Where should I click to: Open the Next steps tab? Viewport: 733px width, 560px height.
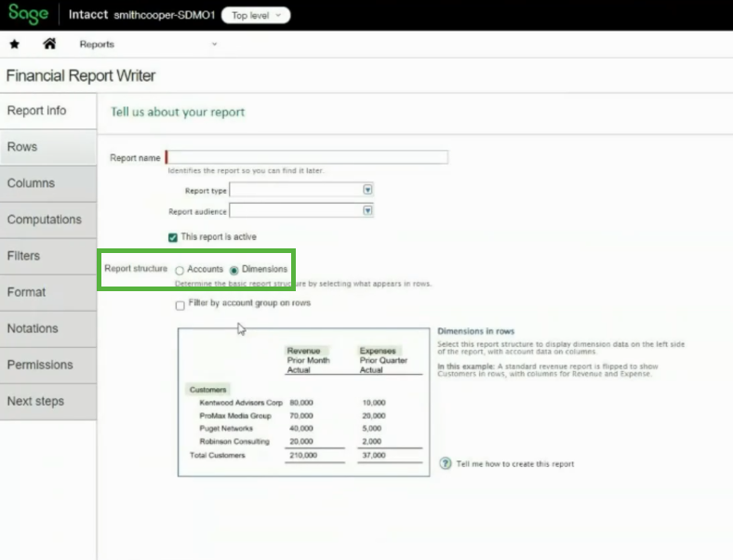[48, 401]
